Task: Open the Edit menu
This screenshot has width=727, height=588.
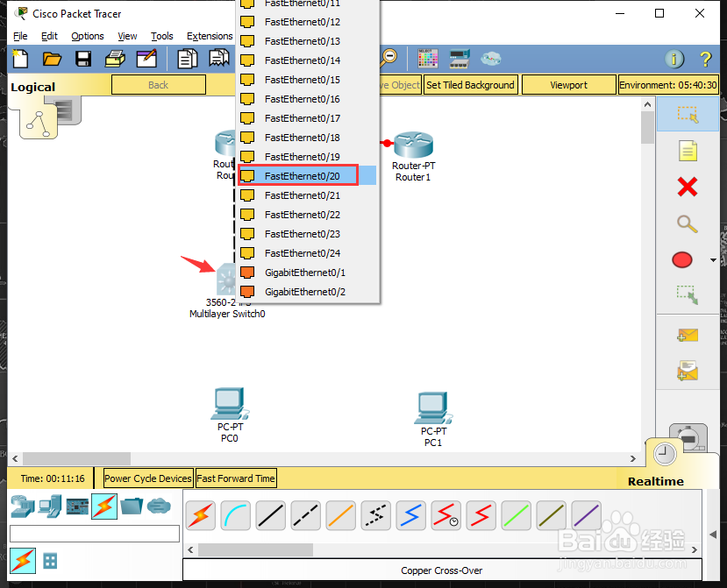Action: coord(49,36)
